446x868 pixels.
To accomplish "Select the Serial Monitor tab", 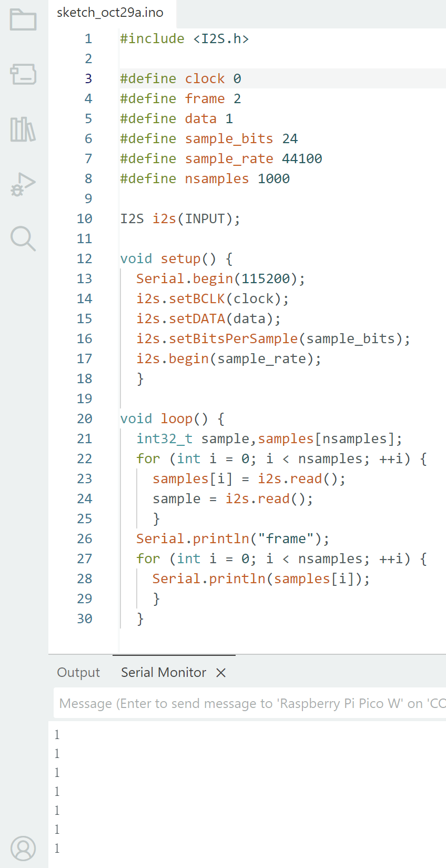I will click(163, 673).
